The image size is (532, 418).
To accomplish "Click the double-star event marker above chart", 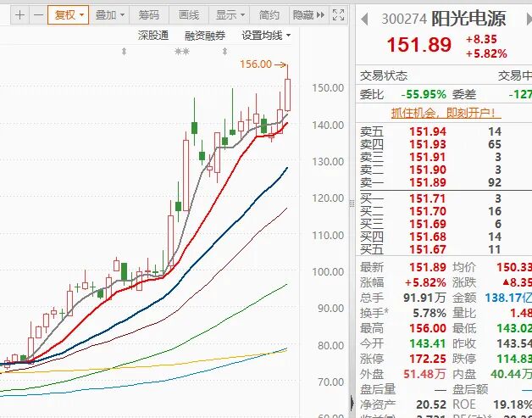I will point(182,51).
